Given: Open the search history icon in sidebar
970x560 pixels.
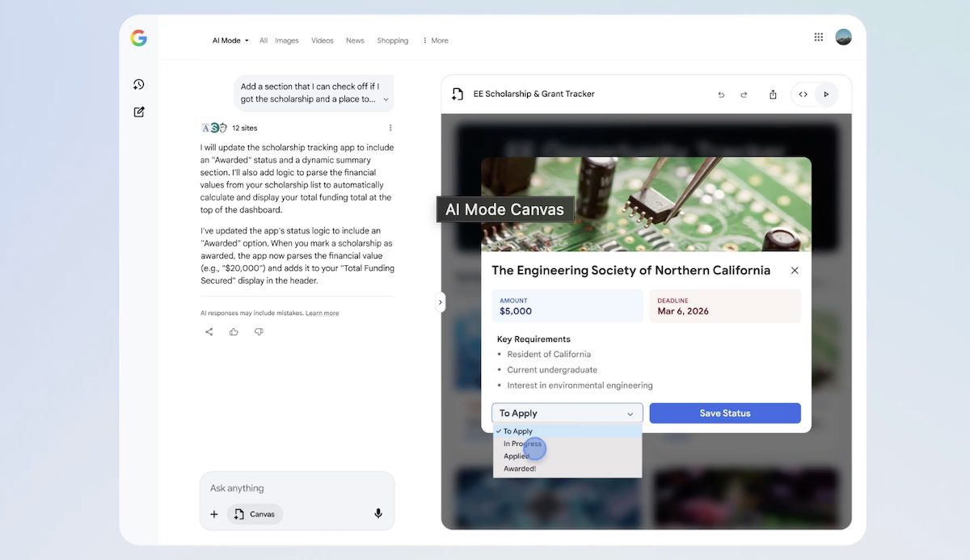Looking at the screenshot, I should 139,85.
